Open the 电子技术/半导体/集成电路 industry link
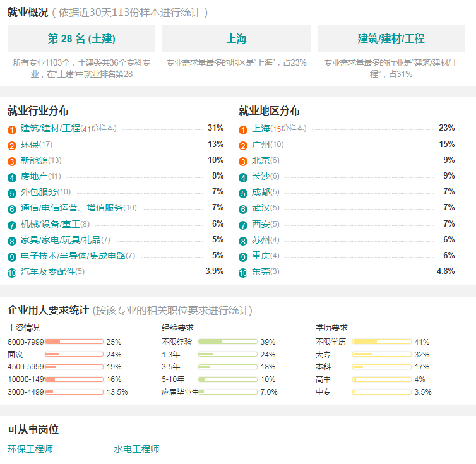476x464 pixels. pyautogui.click(x=73, y=256)
